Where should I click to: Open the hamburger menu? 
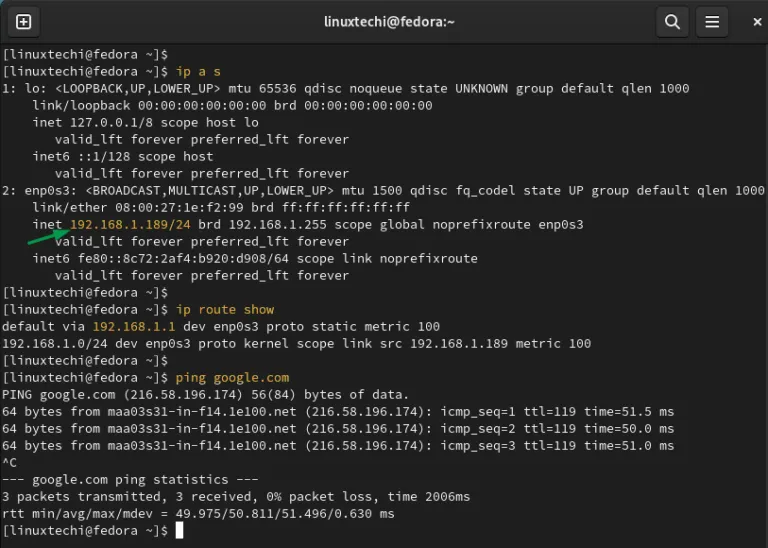[x=712, y=22]
